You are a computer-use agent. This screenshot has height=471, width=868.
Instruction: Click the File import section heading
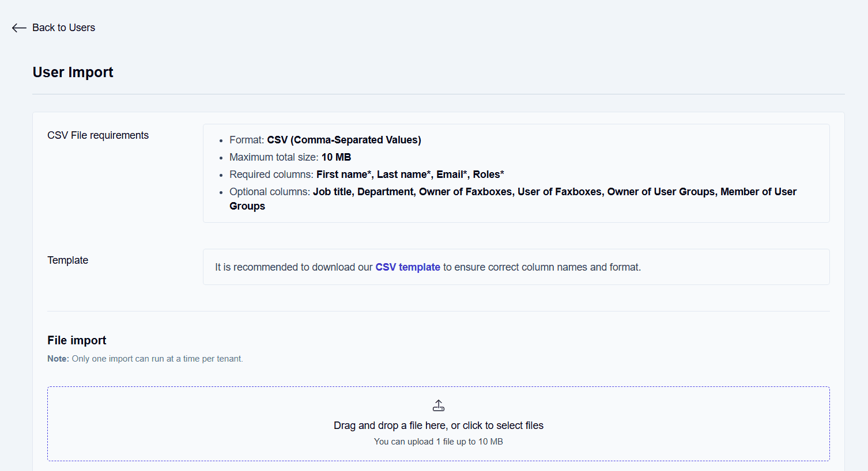click(77, 340)
